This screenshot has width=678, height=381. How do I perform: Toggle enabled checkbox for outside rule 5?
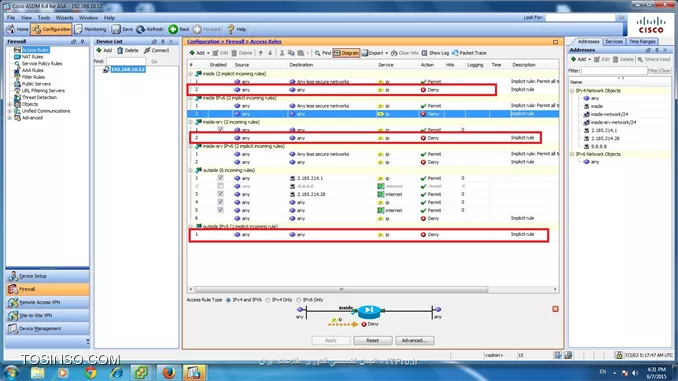[221, 210]
